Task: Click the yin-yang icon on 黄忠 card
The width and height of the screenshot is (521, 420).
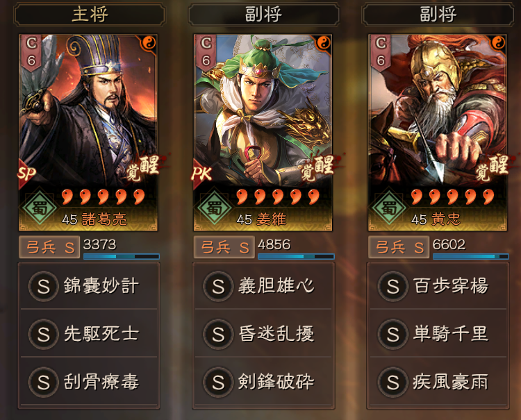Action: tap(498, 43)
